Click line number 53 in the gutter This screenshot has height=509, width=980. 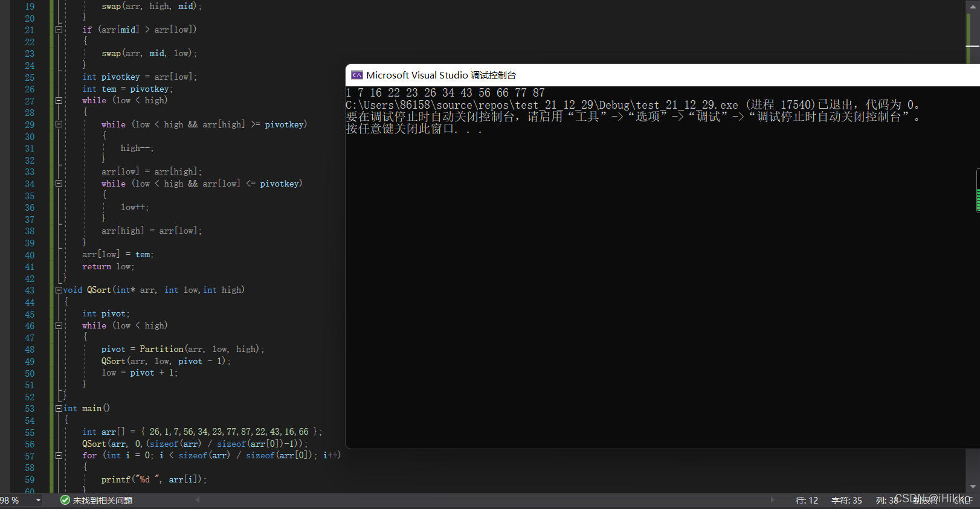(30, 409)
